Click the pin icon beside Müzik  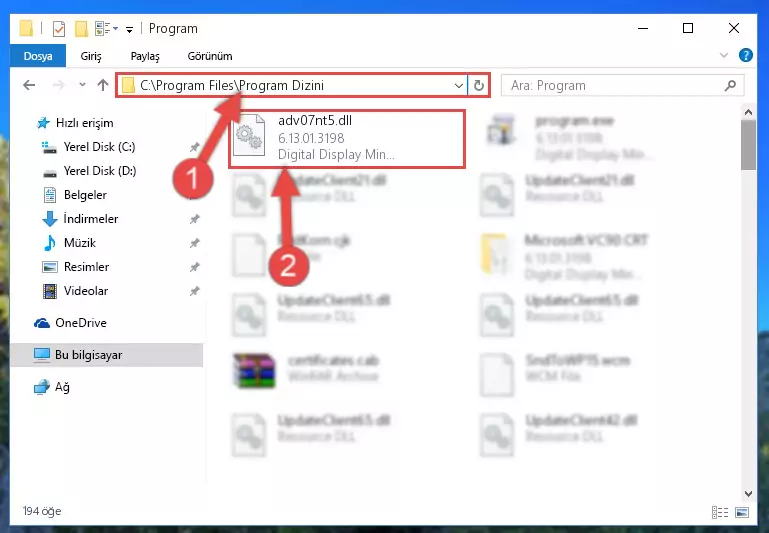195,243
